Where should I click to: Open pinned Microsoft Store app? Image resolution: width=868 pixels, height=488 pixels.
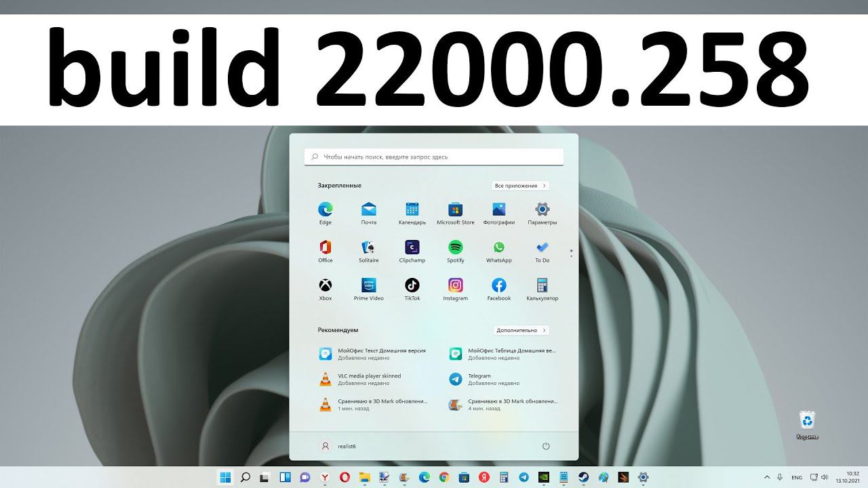[456, 213]
